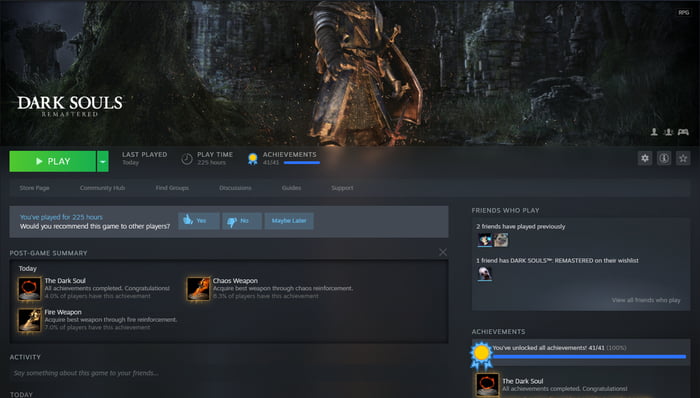Screen dimensions: 700x398
Task: Open the Chaos Weapon achievement title
Action: pyautogui.click(x=235, y=281)
